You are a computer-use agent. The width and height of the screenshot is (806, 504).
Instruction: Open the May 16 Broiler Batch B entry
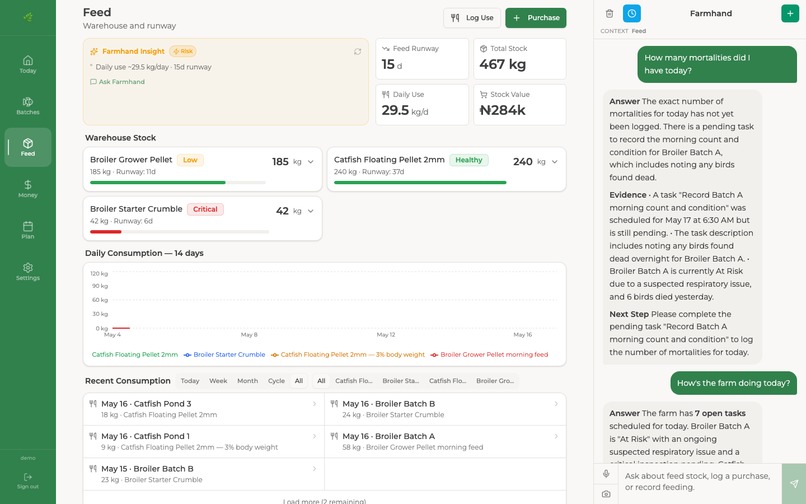click(x=445, y=409)
